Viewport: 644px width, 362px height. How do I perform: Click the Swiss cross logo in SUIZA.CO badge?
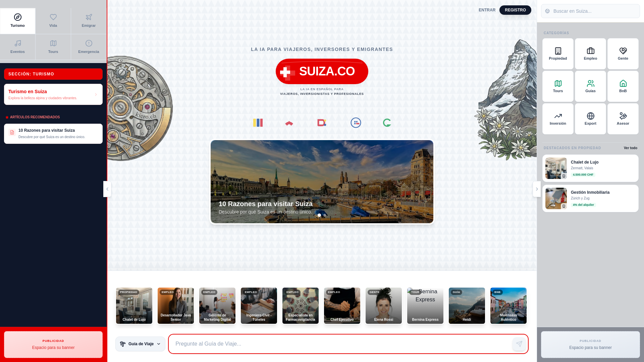pyautogui.click(x=287, y=72)
